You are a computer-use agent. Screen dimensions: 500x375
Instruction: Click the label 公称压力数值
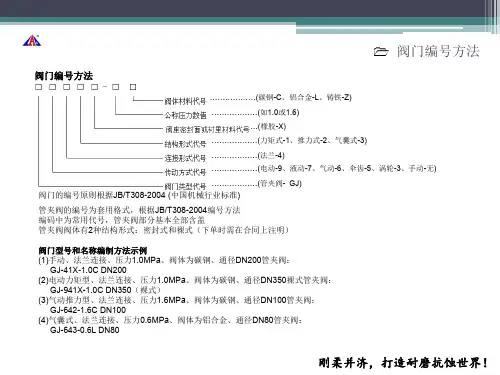(x=185, y=115)
